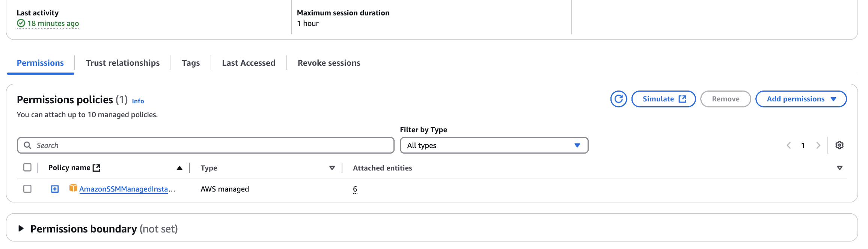Click the external link icon beside Policy name

(96, 168)
